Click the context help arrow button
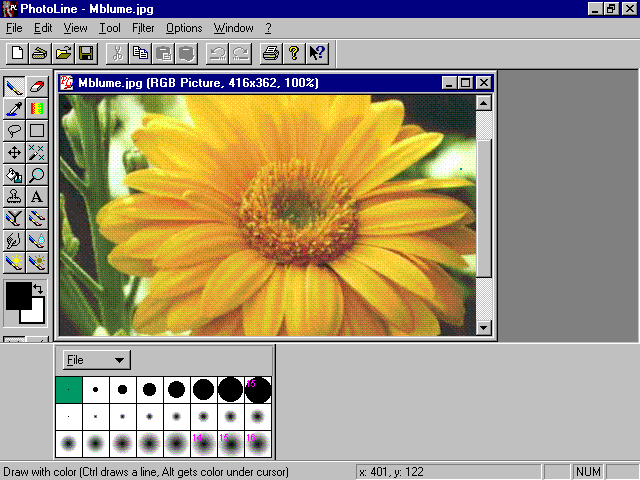The height and width of the screenshot is (480, 640). tap(316, 53)
